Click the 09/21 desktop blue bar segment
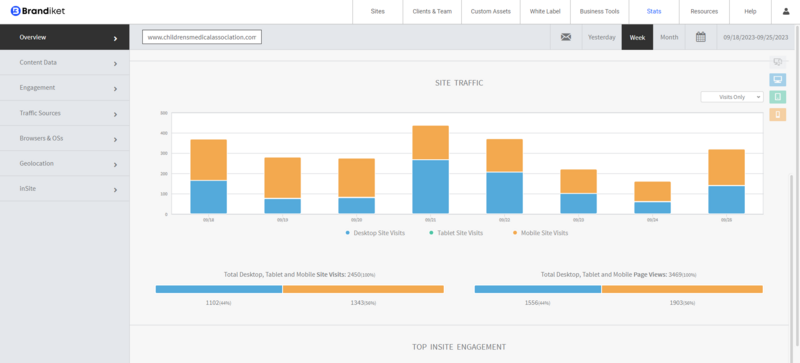This screenshot has height=363, width=800. pyautogui.click(x=431, y=187)
